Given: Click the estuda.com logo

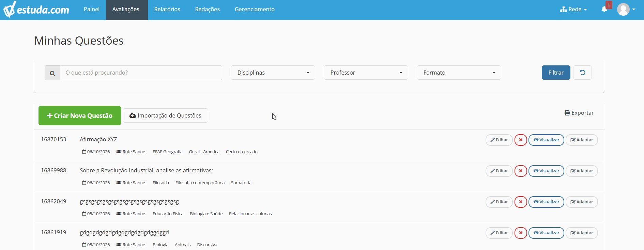Looking at the screenshot, I should [x=36, y=10].
